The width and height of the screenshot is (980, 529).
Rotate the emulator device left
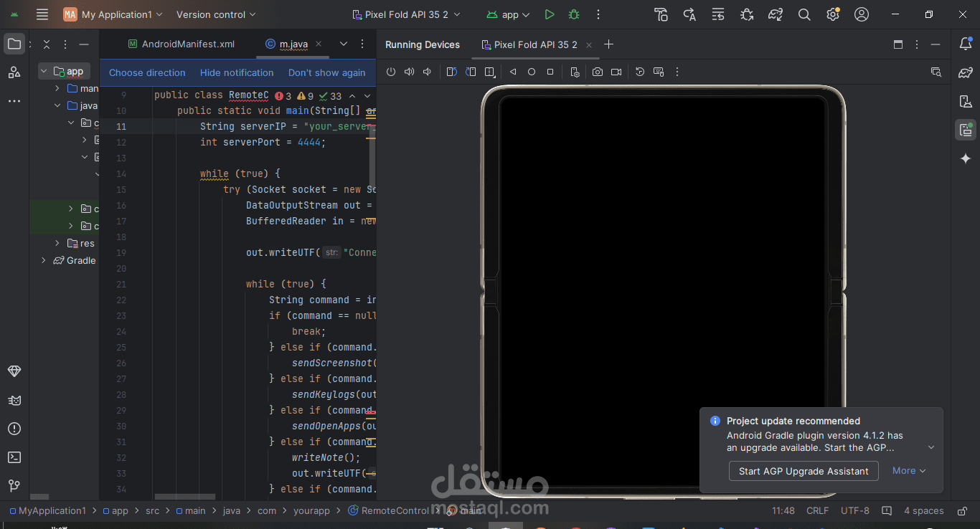pos(451,72)
